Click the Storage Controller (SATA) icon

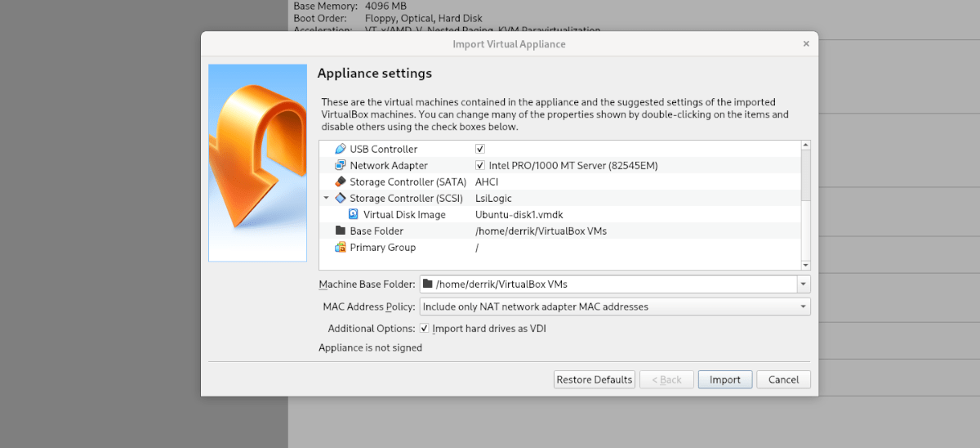pos(341,182)
